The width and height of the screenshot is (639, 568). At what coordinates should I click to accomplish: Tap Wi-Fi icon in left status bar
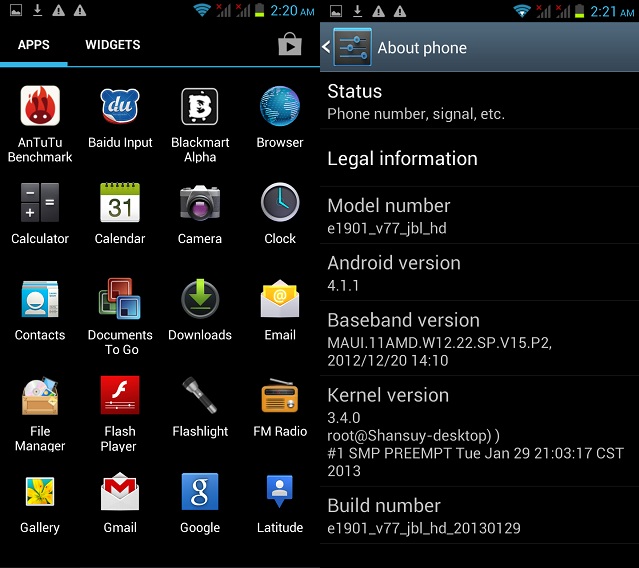point(202,10)
